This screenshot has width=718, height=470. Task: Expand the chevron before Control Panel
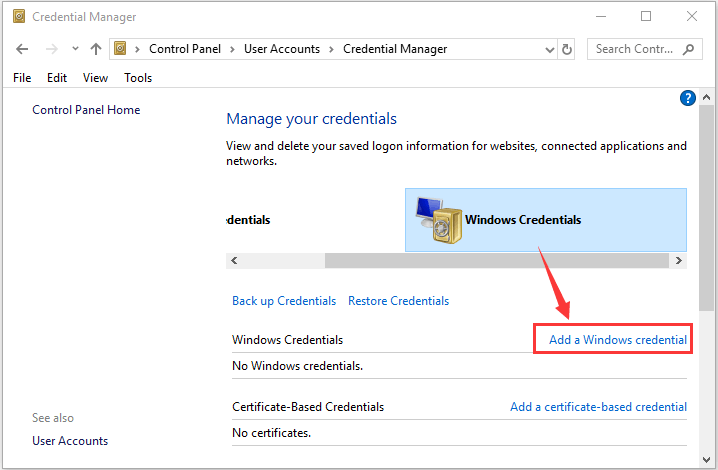[x=137, y=49]
